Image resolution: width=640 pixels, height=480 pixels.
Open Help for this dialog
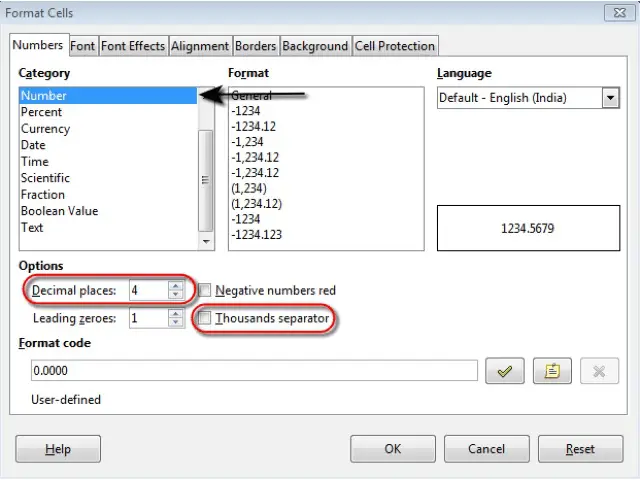pos(58,449)
